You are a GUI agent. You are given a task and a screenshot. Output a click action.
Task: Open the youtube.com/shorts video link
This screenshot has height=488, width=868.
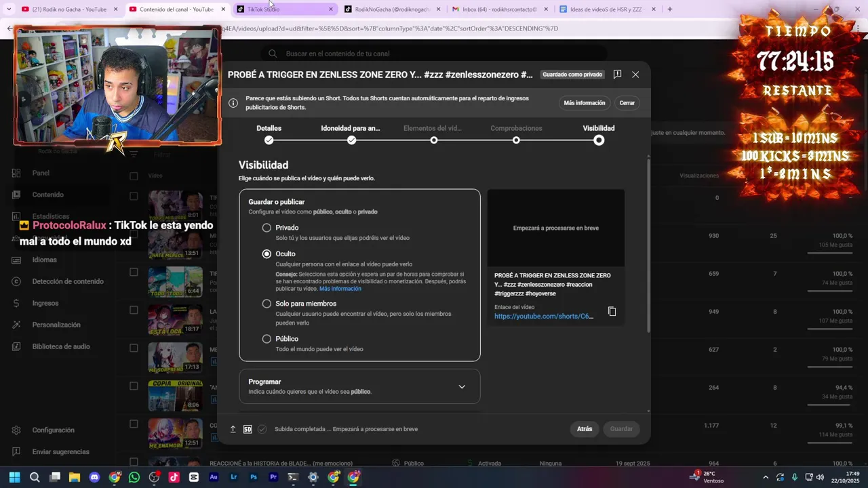(544, 317)
